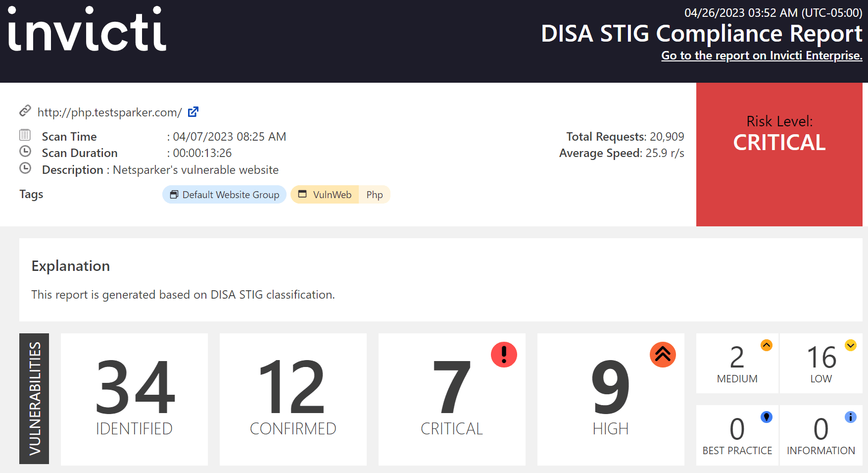The image size is (868, 473).
Task: Select the 12 CONFIRMED vulnerabilities card
Action: pos(292,399)
